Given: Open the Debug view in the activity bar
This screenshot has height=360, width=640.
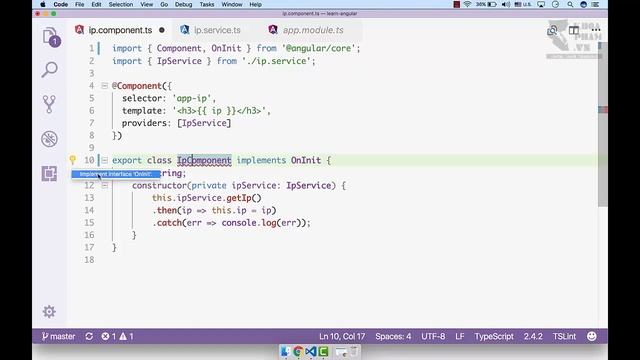Looking at the screenshot, I should [x=49, y=139].
